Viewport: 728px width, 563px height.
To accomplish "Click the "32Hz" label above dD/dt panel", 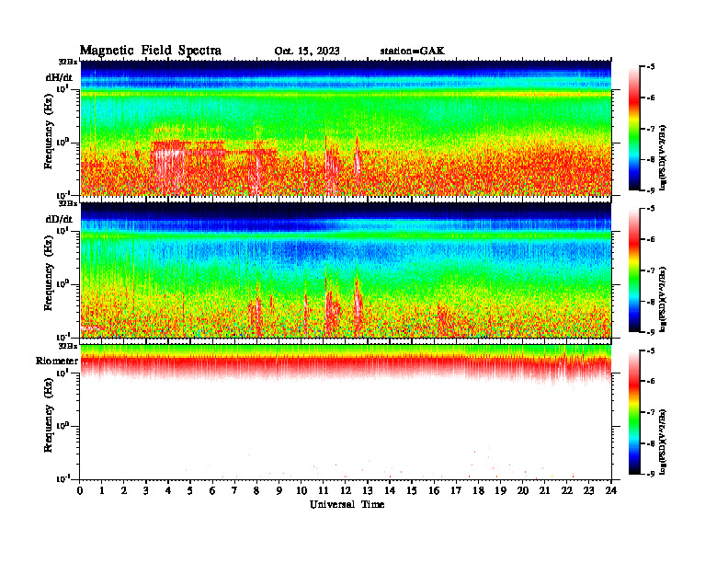I will (x=67, y=203).
